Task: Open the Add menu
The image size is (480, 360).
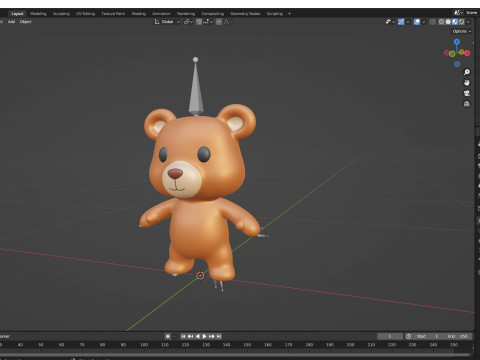Action: 11,22
